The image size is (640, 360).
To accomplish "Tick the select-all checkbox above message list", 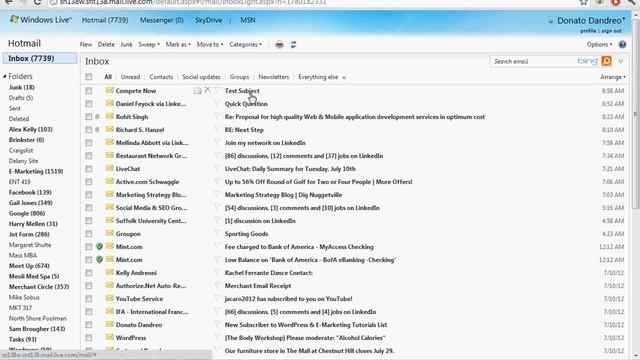I will pos(89,77).
